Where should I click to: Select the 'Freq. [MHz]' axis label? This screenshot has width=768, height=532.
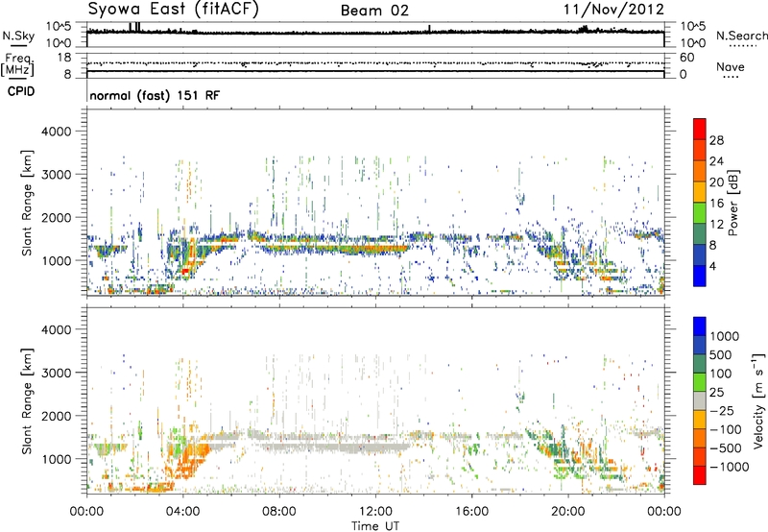pyautogui.click(x=17, y=64)
